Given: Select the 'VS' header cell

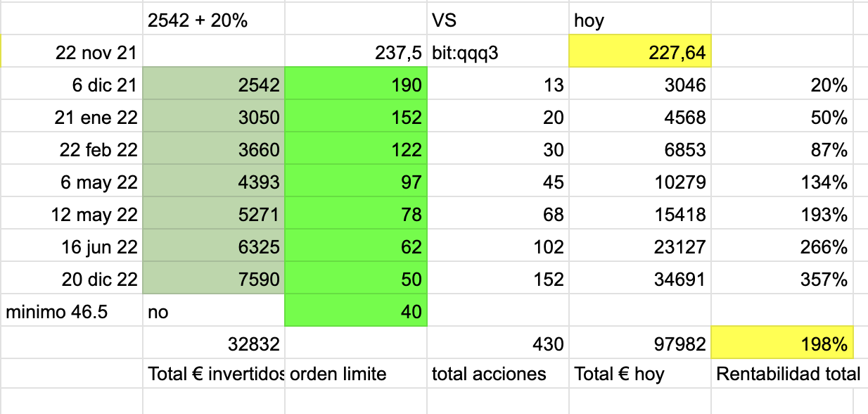Looking at the screenshot, I should (x=498, y=19).
